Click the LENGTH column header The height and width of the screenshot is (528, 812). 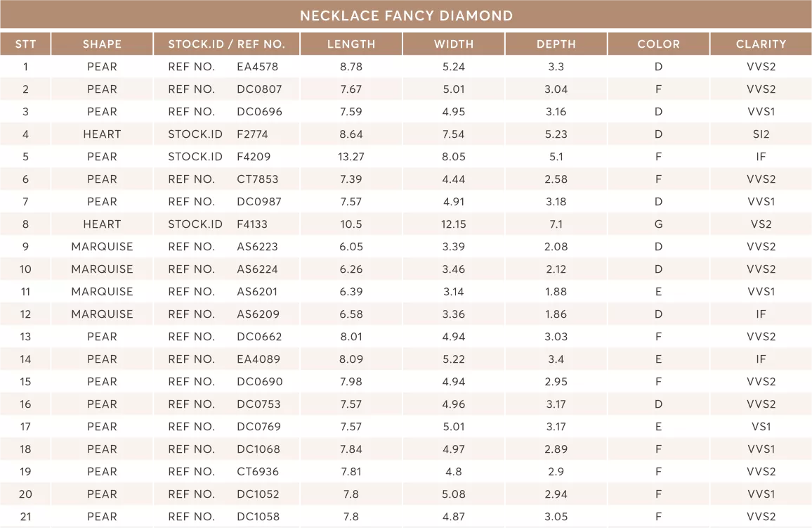pyautogui.click(x=351, y=44)
